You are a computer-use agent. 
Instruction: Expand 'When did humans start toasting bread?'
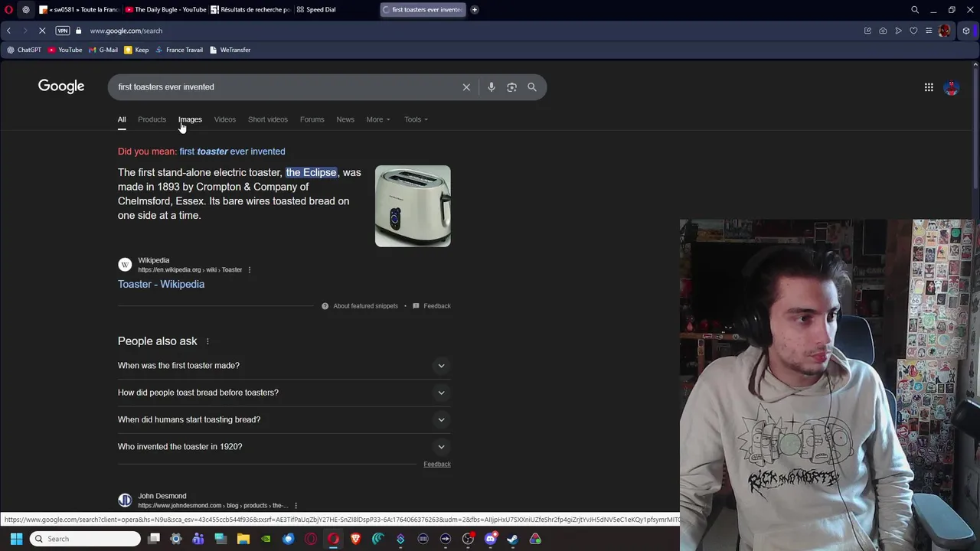284,419
